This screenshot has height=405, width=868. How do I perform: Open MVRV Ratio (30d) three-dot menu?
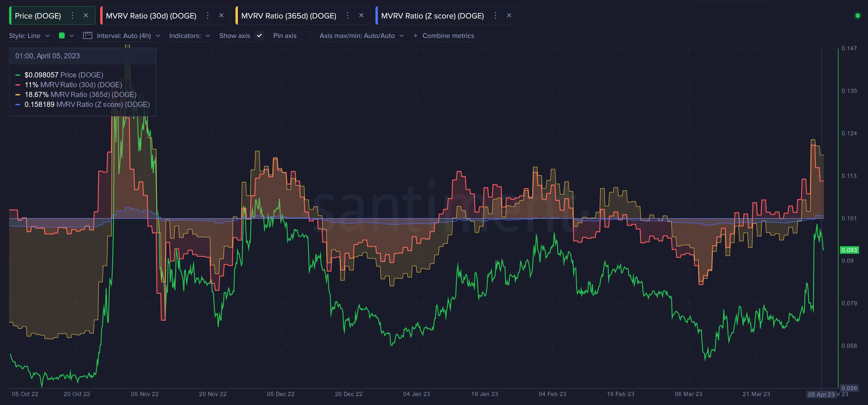point(207,16)
